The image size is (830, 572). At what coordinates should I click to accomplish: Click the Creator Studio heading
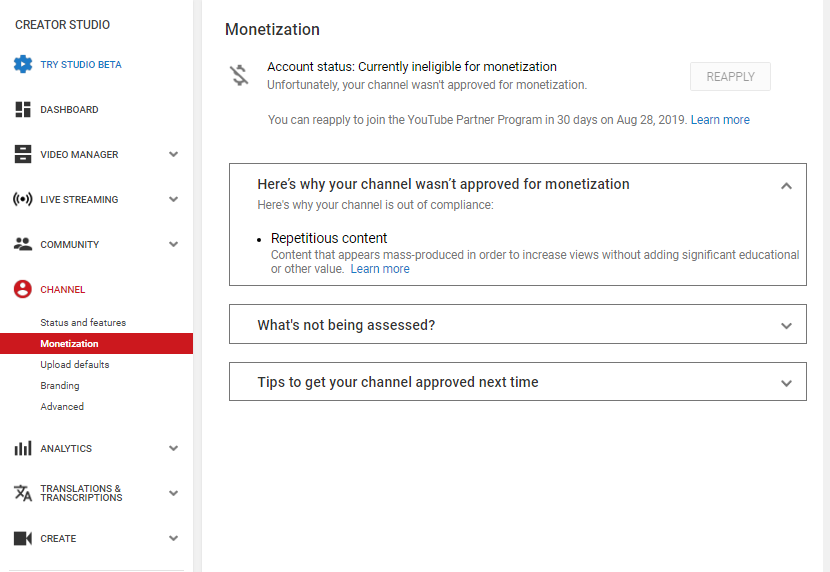coord(62,25)
